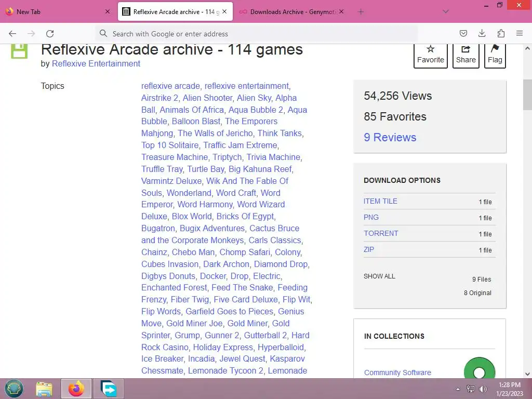Viewport: 532px width, 399px height.
Task: Open the taskbar clock showing 1:28 PM
Action: pyautogui.click(x=510, y=389)
